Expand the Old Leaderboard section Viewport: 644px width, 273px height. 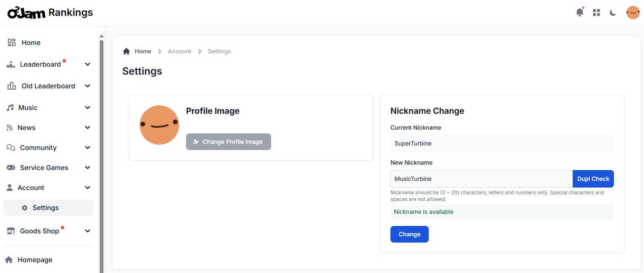[48, 86]
